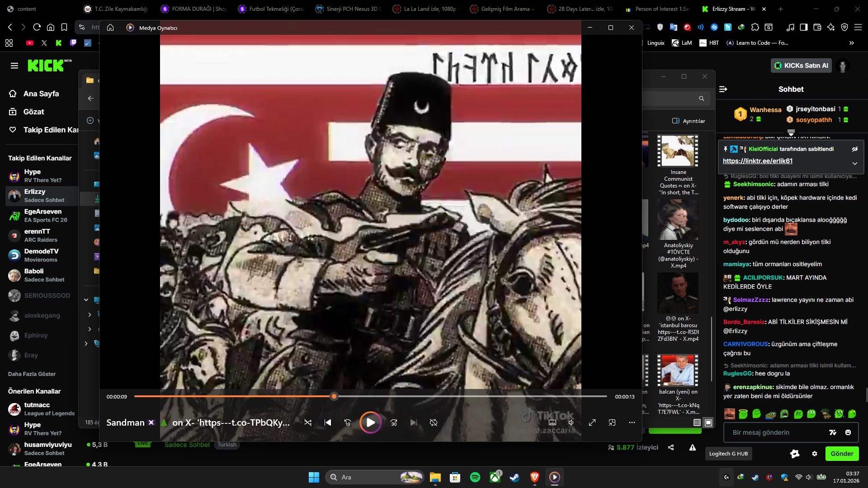Click the media player volume speaker icon
This screenshot has height=488, width=868.
pos(571,422)
